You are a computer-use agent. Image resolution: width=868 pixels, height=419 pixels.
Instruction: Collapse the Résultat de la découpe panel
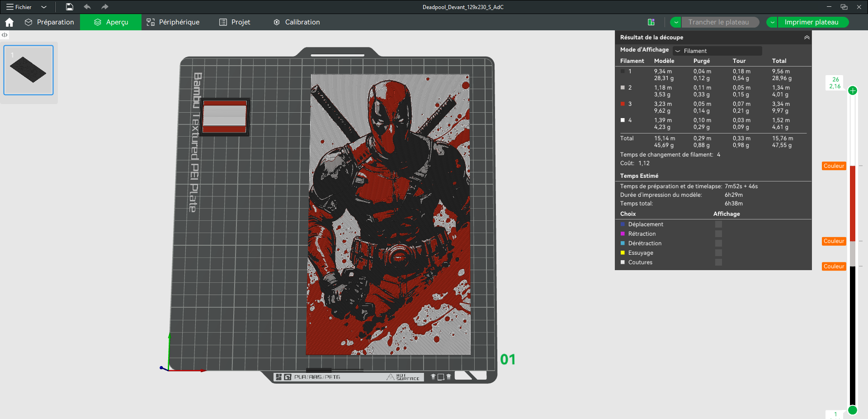click(807, 38)
